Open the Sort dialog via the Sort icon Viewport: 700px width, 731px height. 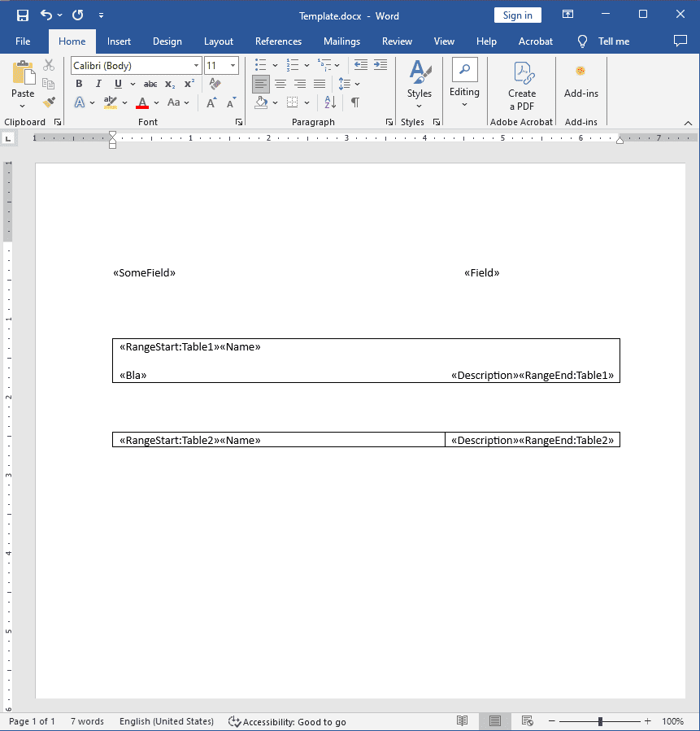[328, 102]
